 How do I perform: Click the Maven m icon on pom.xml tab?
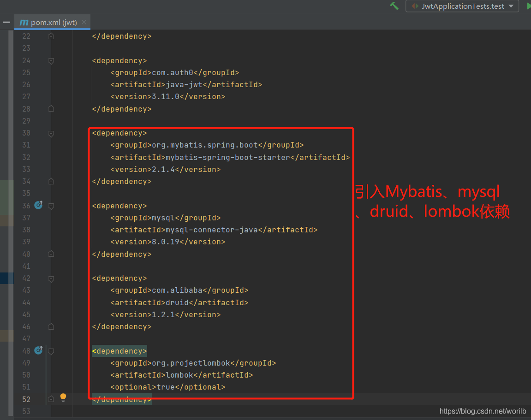pyautogui.click(x=24, y=22)
